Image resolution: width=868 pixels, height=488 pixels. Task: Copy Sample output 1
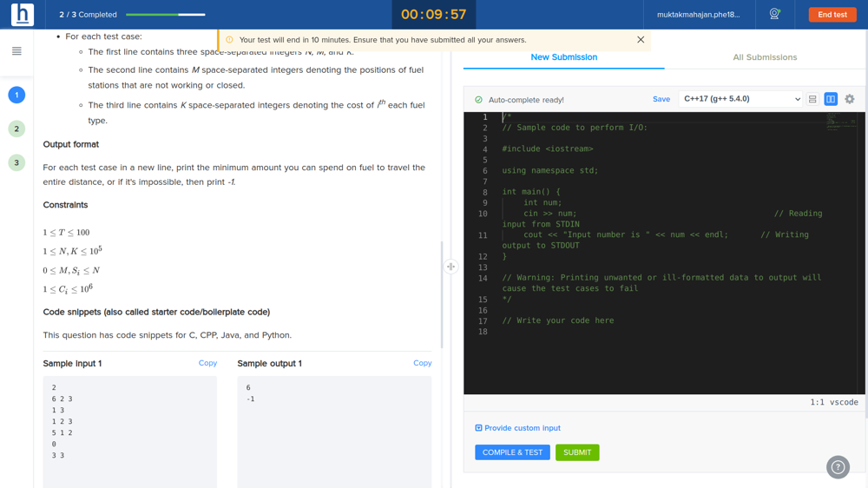click(x=423, y=363)
